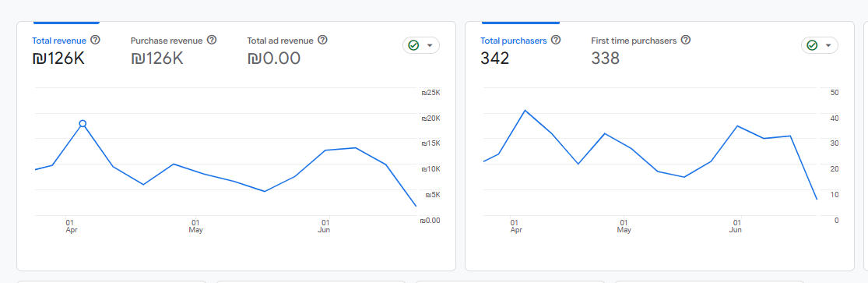Click 40 axis label on purchasers chart
The image size is (868, 283).
coord(835,119)
